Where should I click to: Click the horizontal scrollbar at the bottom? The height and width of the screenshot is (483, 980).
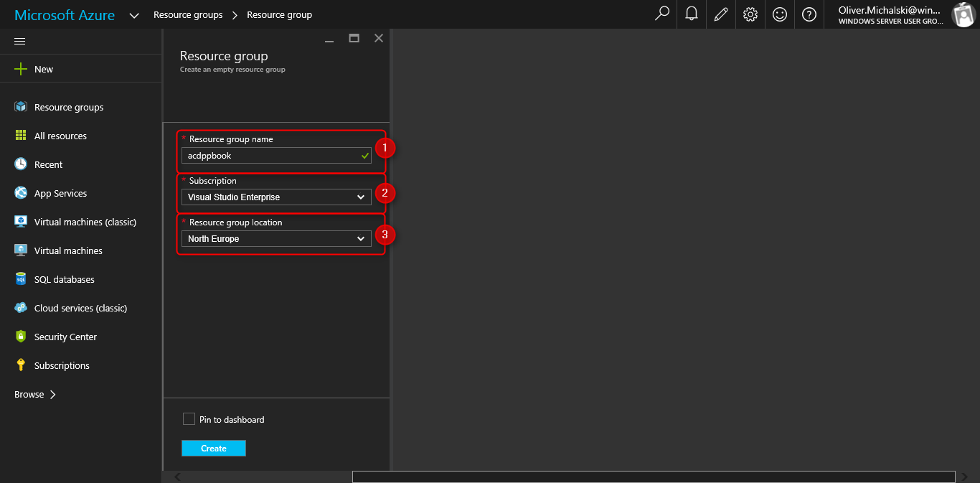pos(654,477)
